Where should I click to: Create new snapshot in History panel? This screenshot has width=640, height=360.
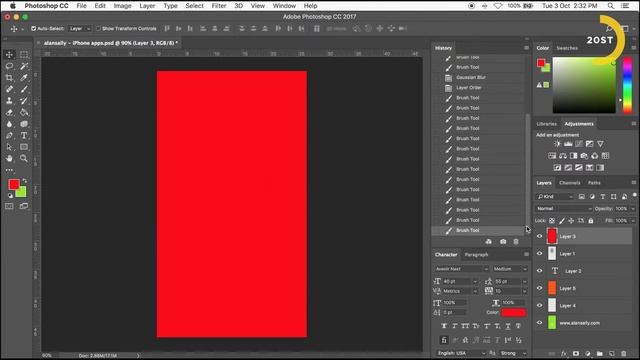coord(503,242)
